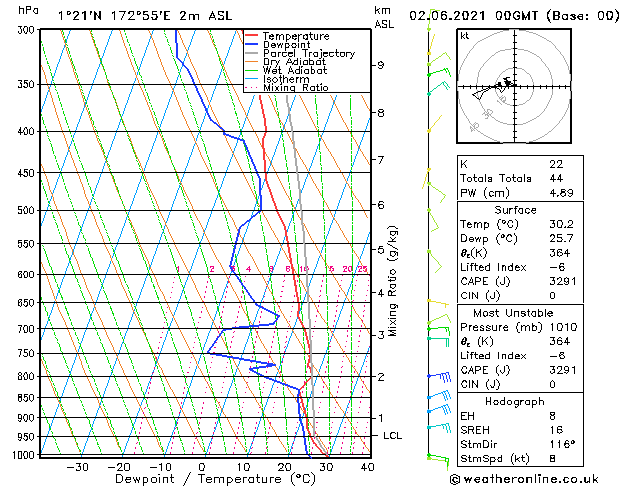The image size is (629, 486).
Task: Click the green wind barb near 350 hPa
Action: [436, 87]
